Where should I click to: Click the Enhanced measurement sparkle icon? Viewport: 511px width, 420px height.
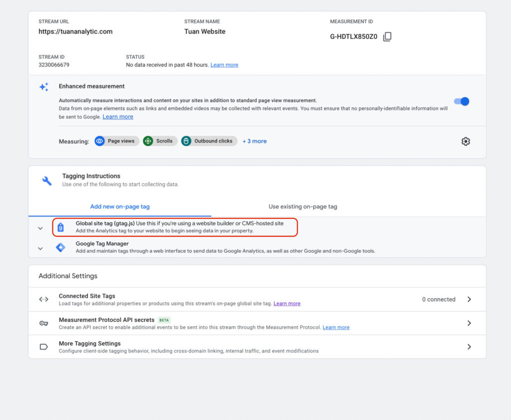(44, 87)
